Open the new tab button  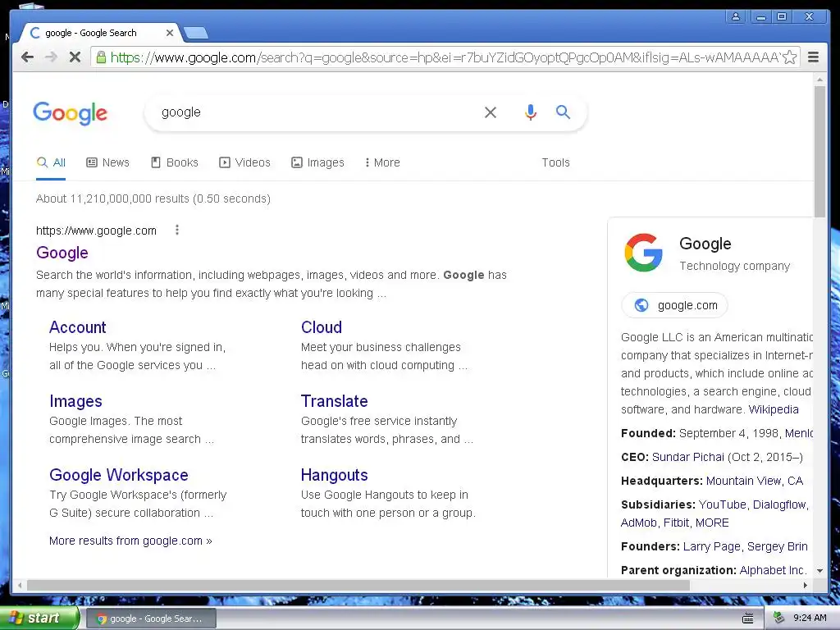point(195,33)
